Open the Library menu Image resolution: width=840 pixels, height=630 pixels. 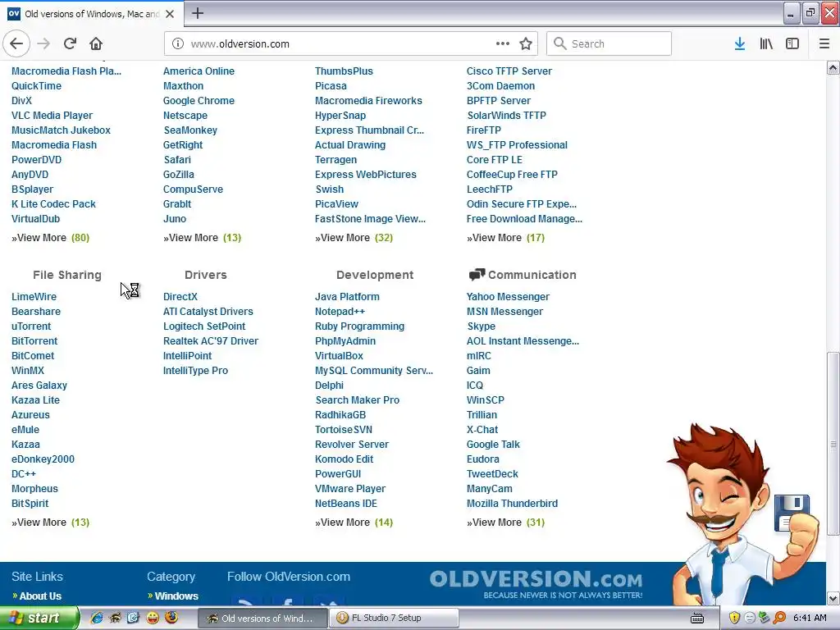(766, 43)
